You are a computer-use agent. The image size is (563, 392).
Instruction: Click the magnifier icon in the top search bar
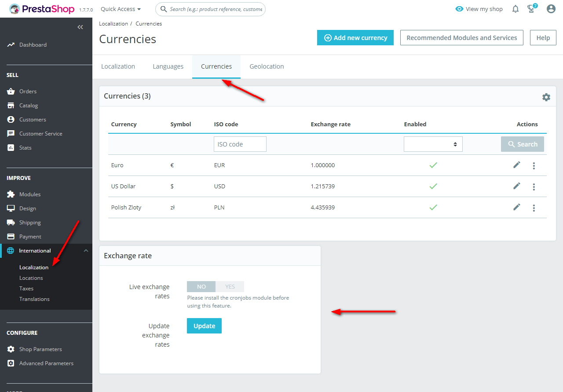pos(164,9)
